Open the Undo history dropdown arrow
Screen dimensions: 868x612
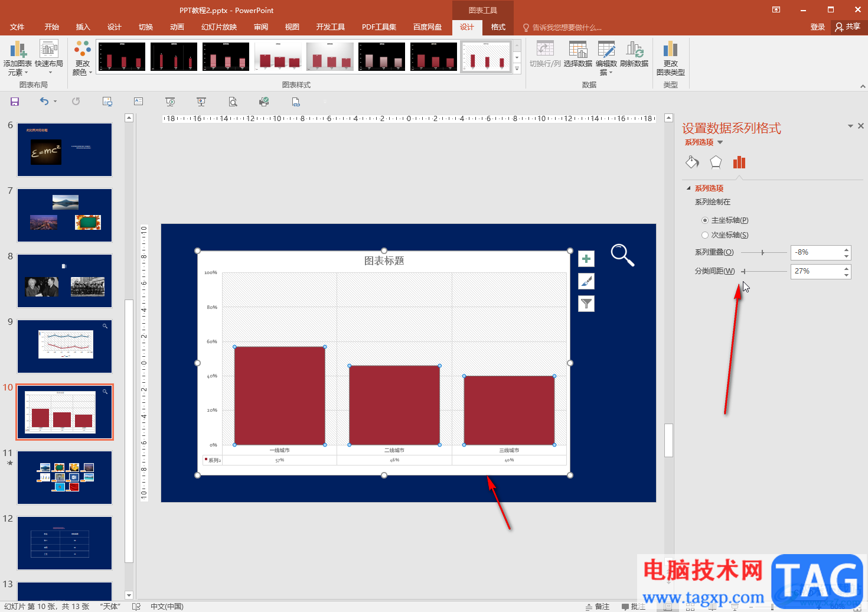coord(55,102)
